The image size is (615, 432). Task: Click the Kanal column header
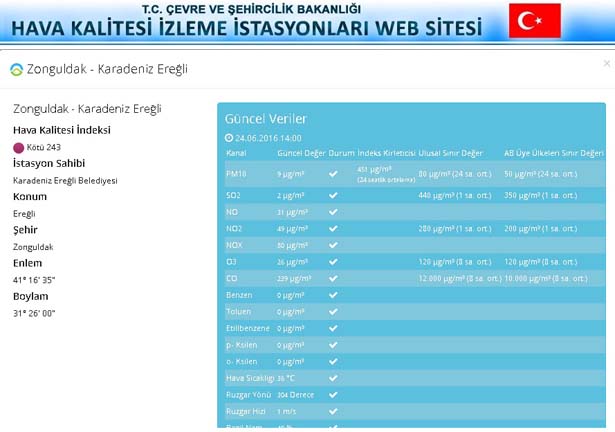(236, 153)
